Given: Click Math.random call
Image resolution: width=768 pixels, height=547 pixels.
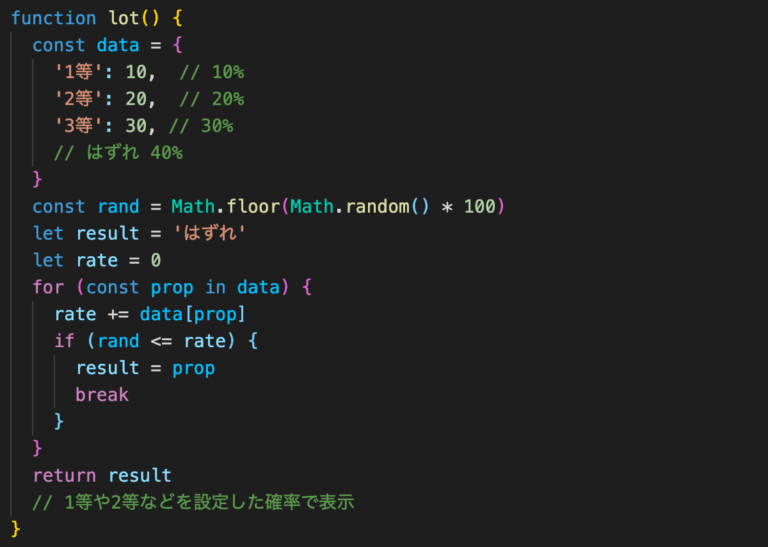Looking at the screenshot, I should point(360,207).
